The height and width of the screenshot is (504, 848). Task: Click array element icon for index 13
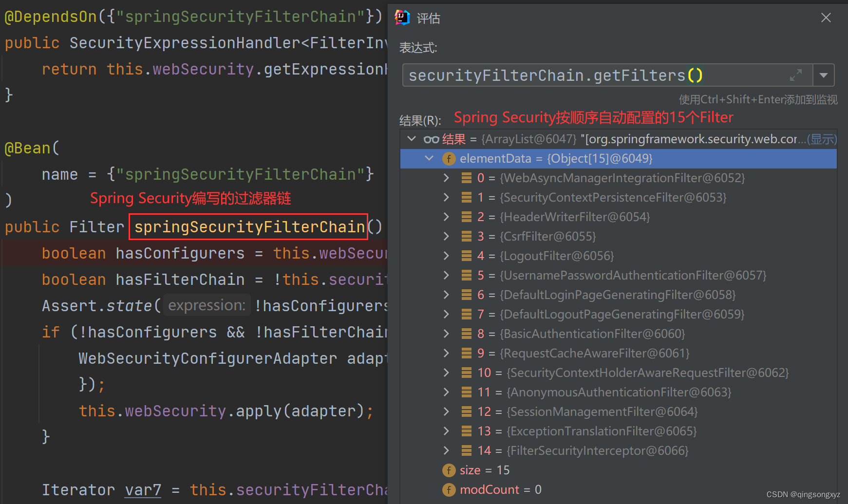point(467,431)
